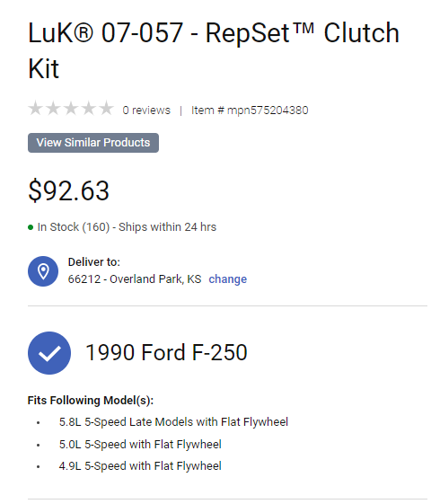Image resolution: width=431 pixels, height=504 pixels.
Task: Click the Ships within 24 hrs stock text
Action: 167,227
